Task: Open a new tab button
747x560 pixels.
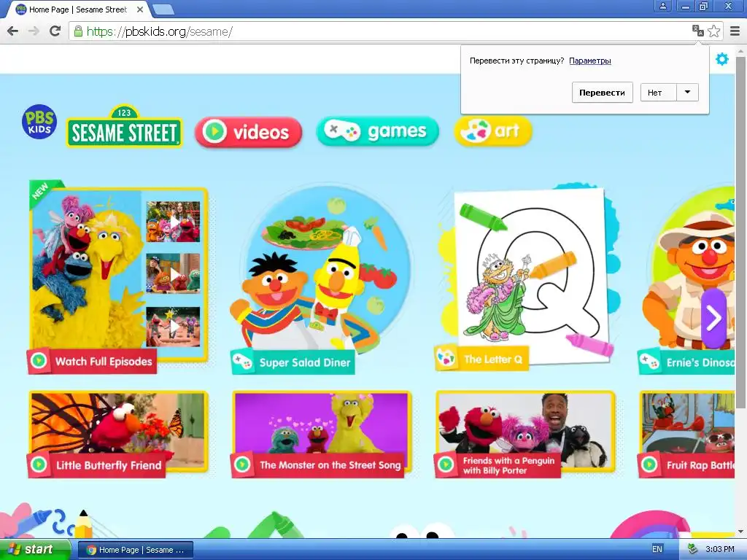Action: [163, 9]
